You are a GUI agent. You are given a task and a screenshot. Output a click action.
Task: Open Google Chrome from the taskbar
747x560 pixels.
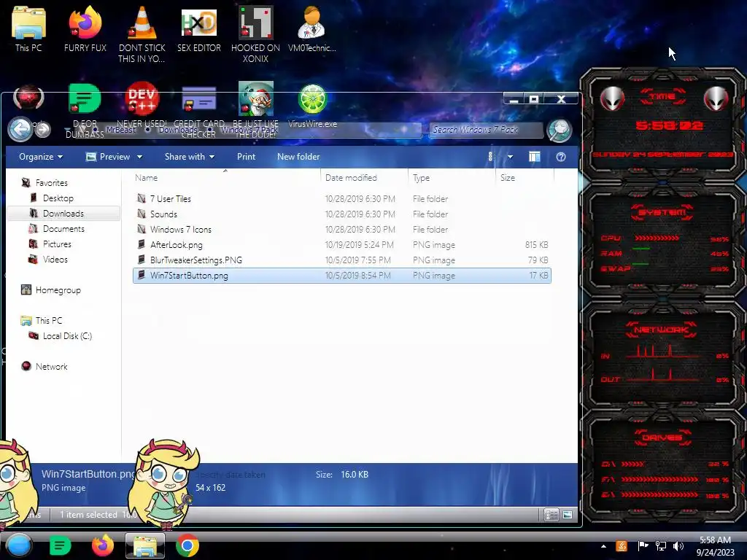tap(187, 545)
